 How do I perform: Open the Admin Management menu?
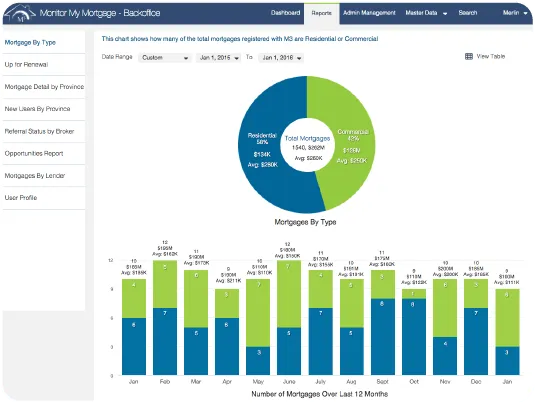[369, 13]
